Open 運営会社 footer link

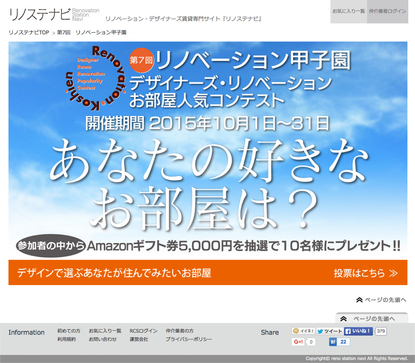coord(139,339)
